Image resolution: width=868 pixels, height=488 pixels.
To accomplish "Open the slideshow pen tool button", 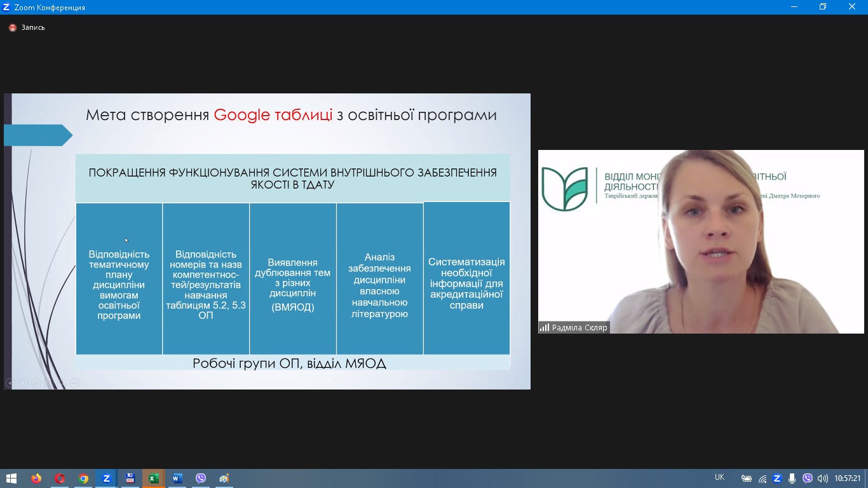I will (x=36, y=383).
